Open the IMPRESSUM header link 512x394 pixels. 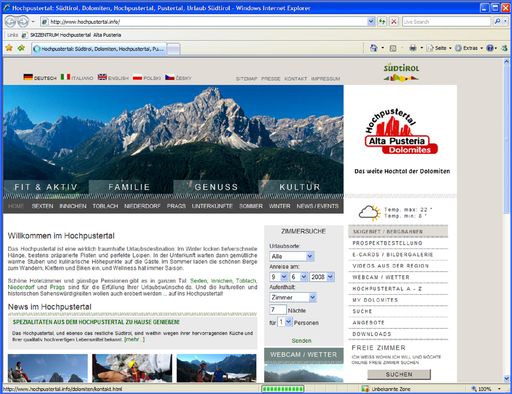tap(325, 79)
